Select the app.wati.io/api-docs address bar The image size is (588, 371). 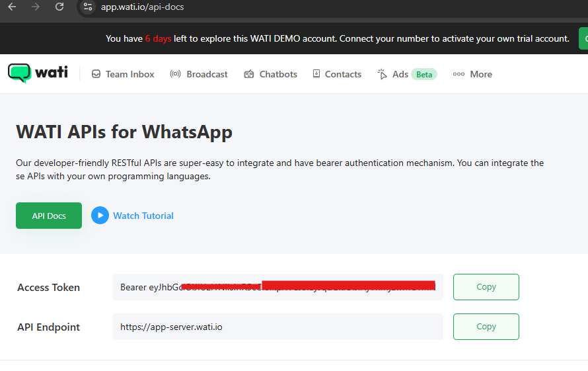143,7
